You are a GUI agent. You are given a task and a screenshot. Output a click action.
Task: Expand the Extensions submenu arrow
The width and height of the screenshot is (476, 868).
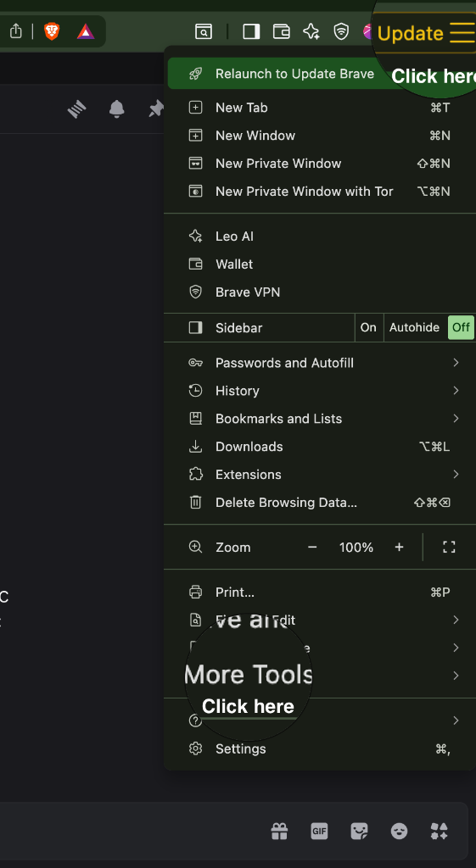coord(456,475)
